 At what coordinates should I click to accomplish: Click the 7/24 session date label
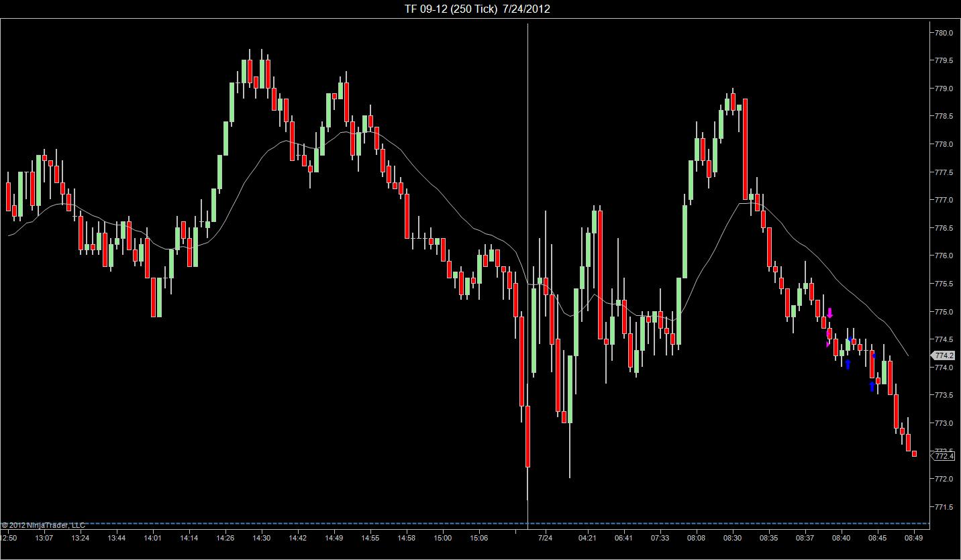(546, 538)
